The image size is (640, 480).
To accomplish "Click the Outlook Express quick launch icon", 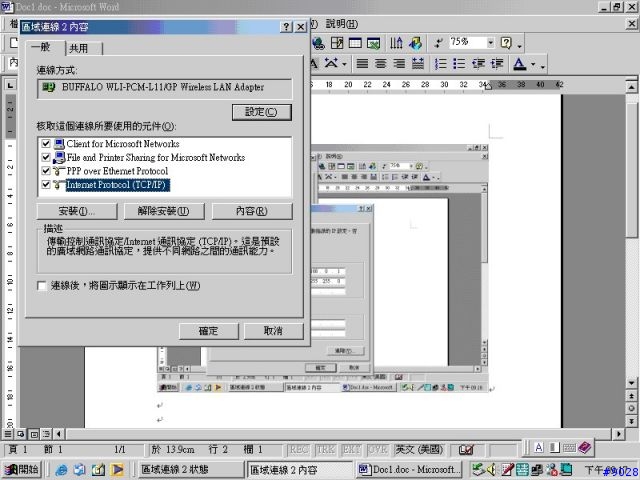I will [80, 469].
